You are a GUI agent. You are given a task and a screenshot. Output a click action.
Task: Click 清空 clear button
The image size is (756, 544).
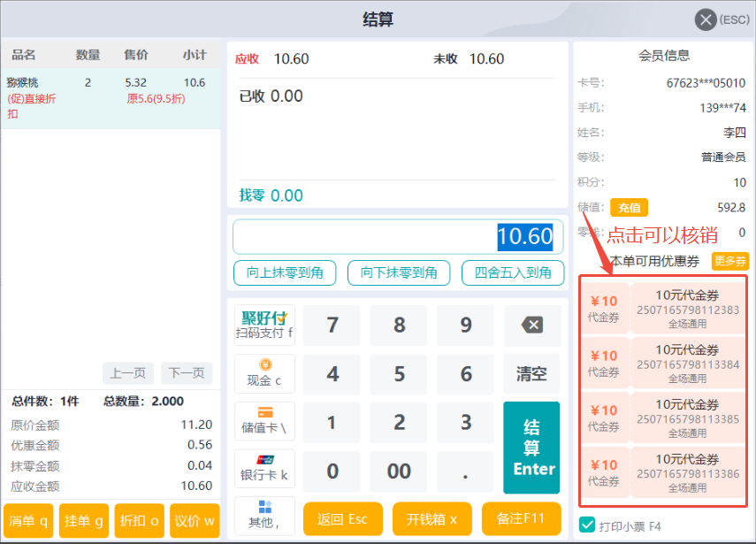click(531, 374)
